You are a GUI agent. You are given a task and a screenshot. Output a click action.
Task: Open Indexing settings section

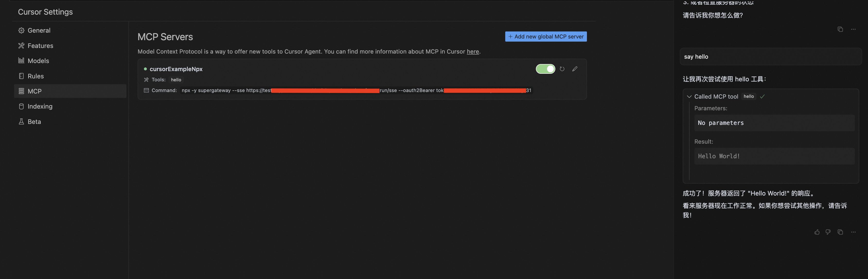(x=40, y=107)
